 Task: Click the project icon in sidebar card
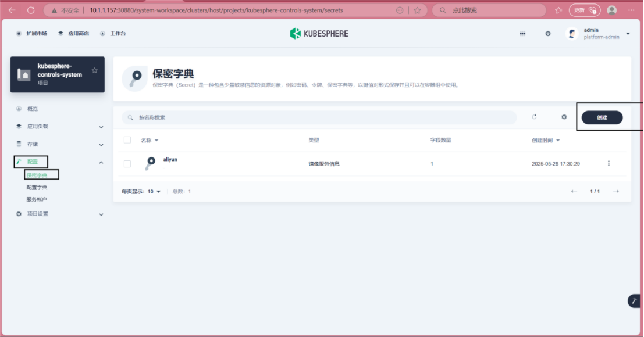(24, 74)
